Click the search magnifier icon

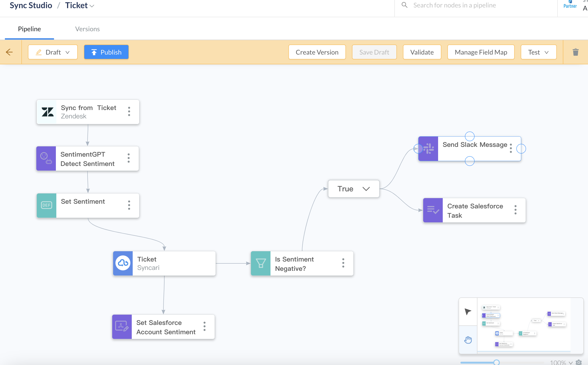(405, 5)
